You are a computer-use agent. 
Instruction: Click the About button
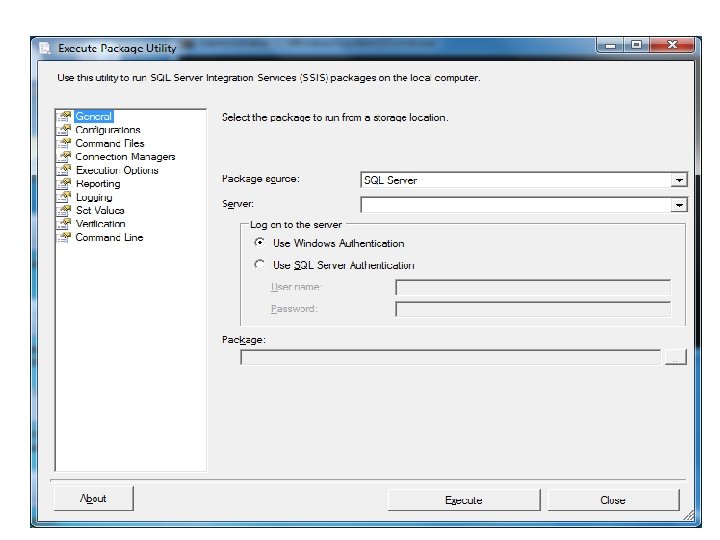(94, 499)
